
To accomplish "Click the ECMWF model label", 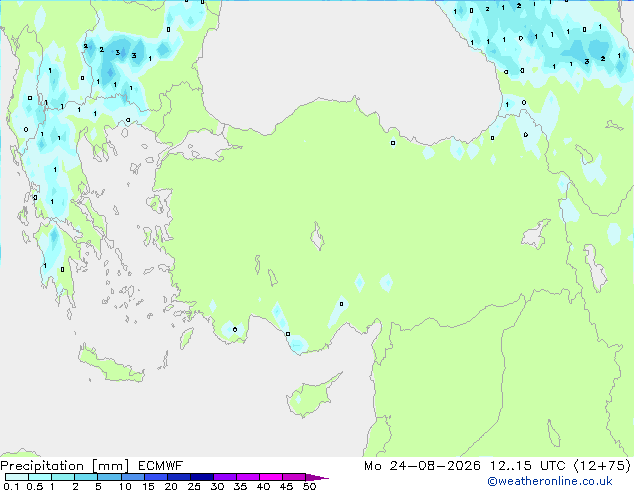I will tap(161, 466).
